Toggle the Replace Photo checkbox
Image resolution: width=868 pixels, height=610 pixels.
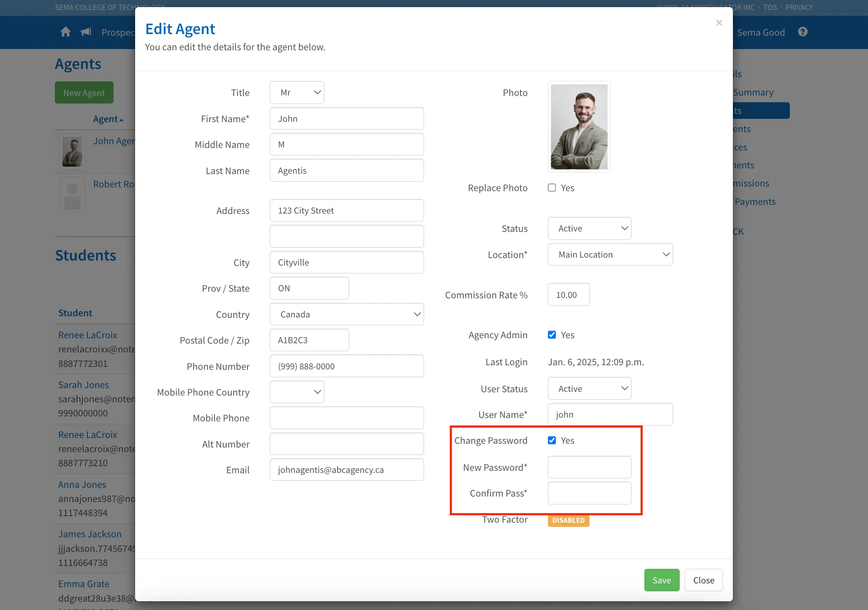pos(552,188)
